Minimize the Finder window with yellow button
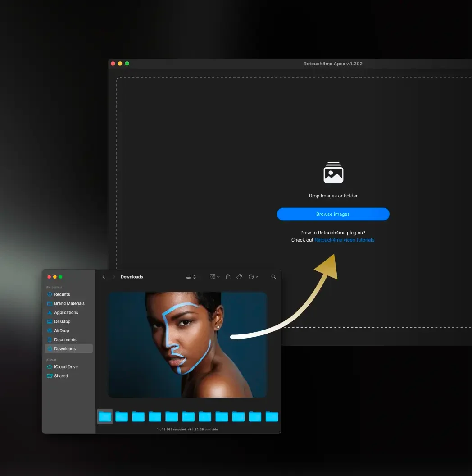472x476 pixels. 55,277
